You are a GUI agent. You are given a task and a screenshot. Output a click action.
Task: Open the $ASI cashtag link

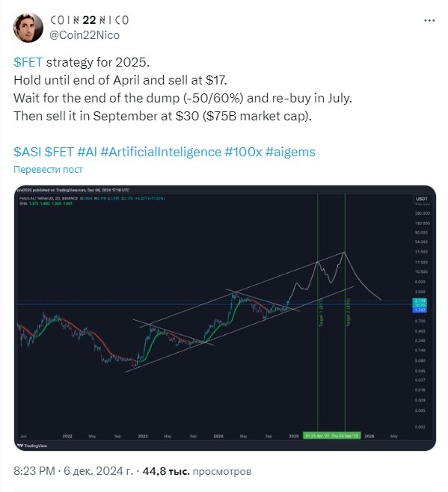pyautogui.click(x=28, y=153)
